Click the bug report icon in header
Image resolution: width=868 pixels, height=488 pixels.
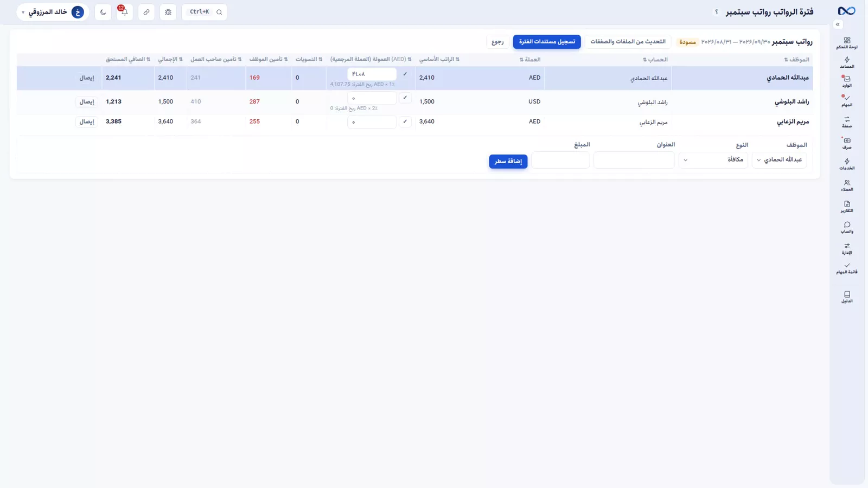(168, 12)
